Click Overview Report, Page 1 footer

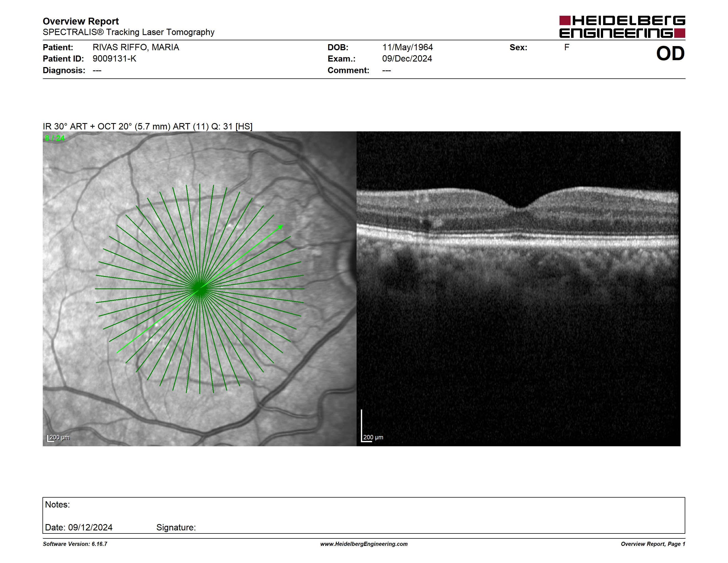pyautogui.click(x=653, y=544)
